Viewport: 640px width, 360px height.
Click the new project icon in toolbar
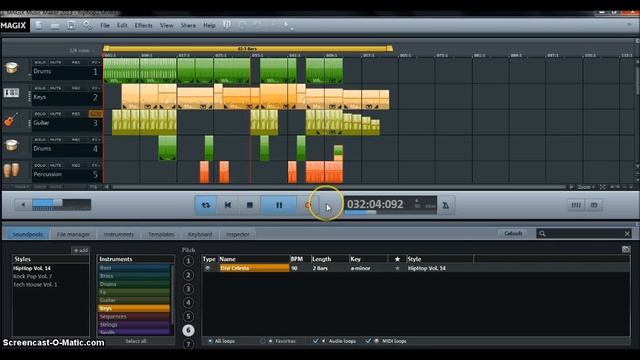pos(38,25)
